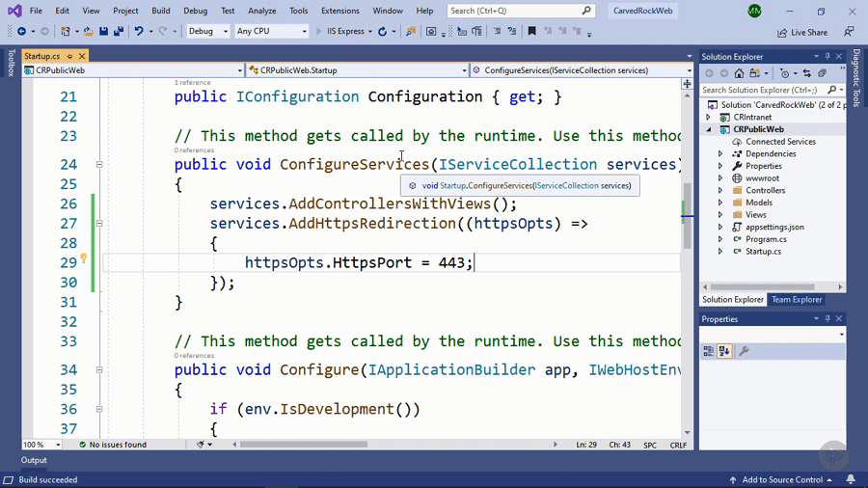The image size is (868, 488).
Task: Click Sync with Active Document icon
Action: coord(807,73)
